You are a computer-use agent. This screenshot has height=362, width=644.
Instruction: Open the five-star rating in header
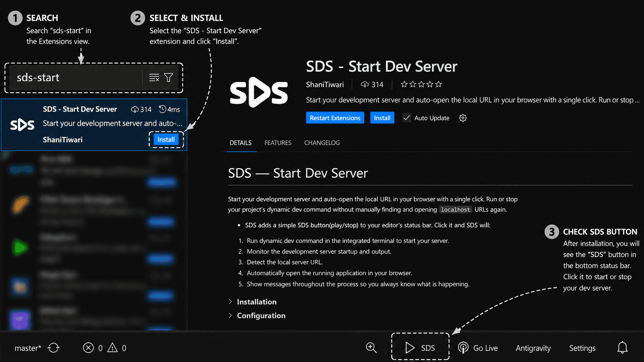(421, 84)
